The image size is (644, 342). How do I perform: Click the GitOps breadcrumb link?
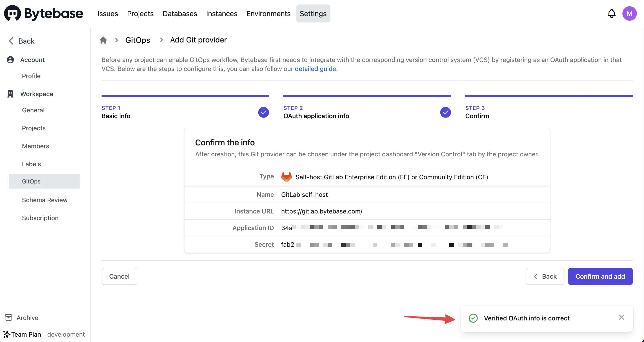click(x=138, y=40)
